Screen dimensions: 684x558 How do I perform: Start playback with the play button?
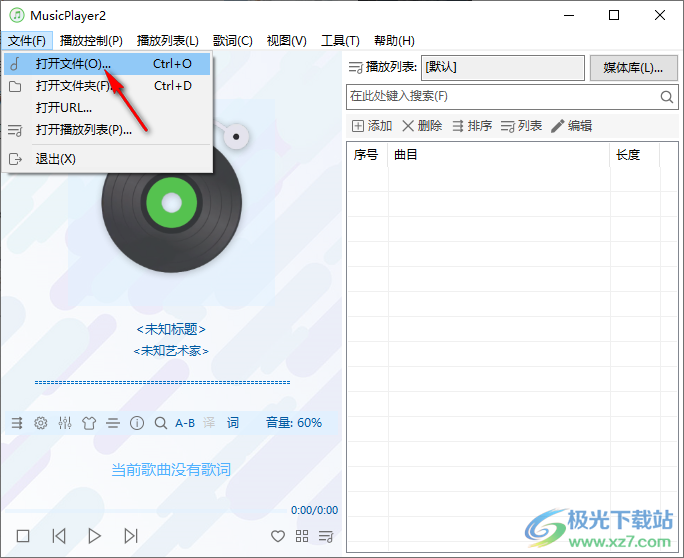[94, 536]
